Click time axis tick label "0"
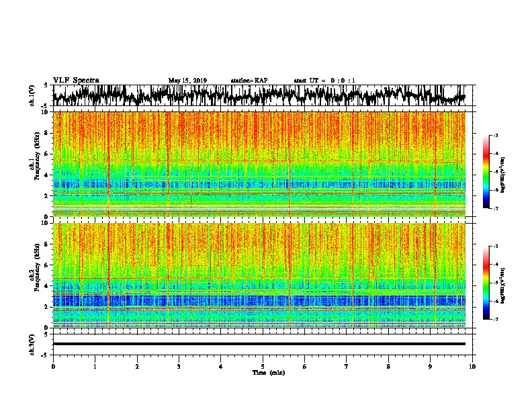532x411 pixels. tap(53, 367)
